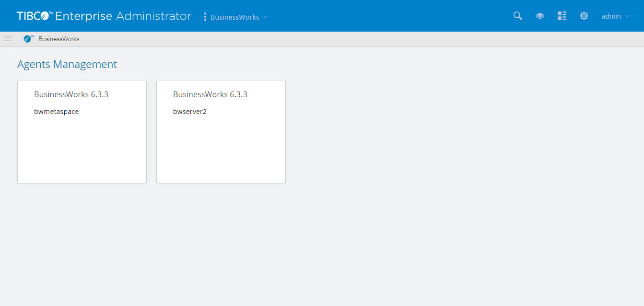Click the TIBCO Enterprise Administrator logo
The width and height of the screenshot is (644, 306).
pyautogui.click(x=104, y=16)
